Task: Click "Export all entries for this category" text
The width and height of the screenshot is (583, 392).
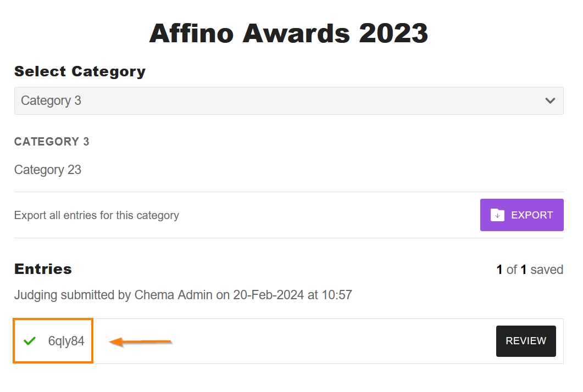Action: click(x=97, y=215)
